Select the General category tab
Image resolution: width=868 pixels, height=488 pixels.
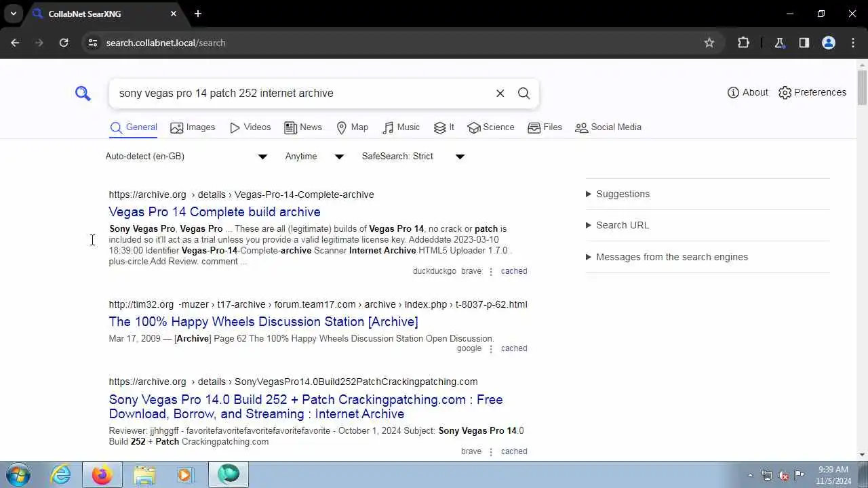point(134,127)
